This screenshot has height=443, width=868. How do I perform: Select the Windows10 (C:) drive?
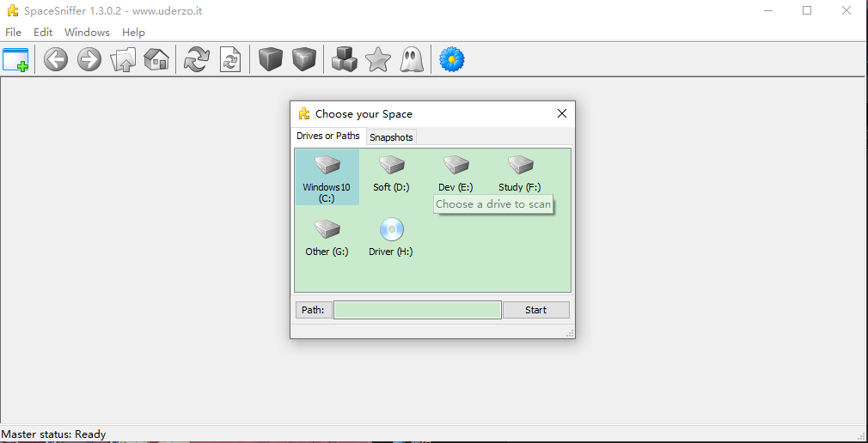coord(327,178)
